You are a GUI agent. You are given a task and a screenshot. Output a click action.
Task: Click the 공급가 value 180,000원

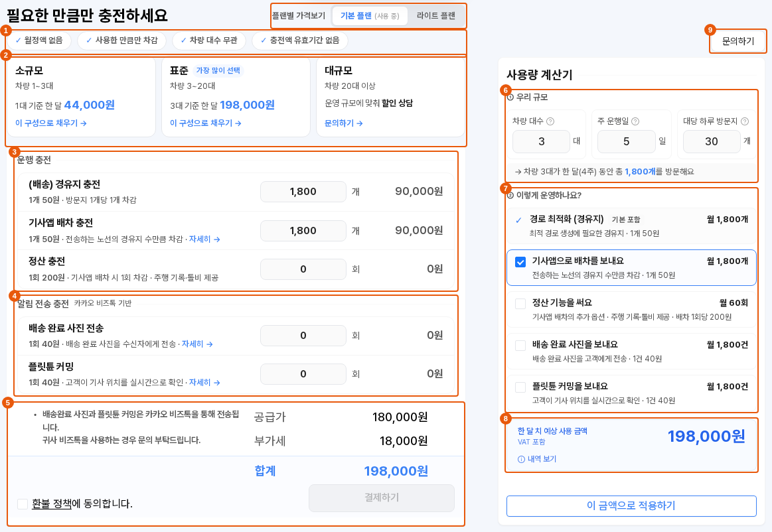(400, 417)
